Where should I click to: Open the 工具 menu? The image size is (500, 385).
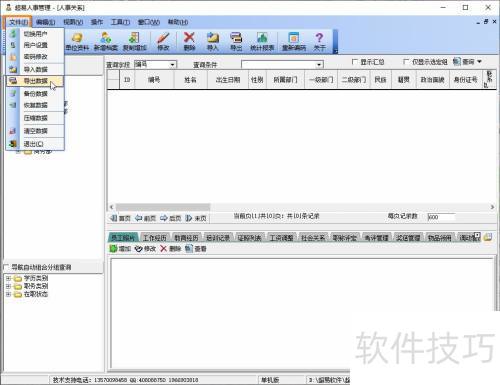tap(120, 22)
